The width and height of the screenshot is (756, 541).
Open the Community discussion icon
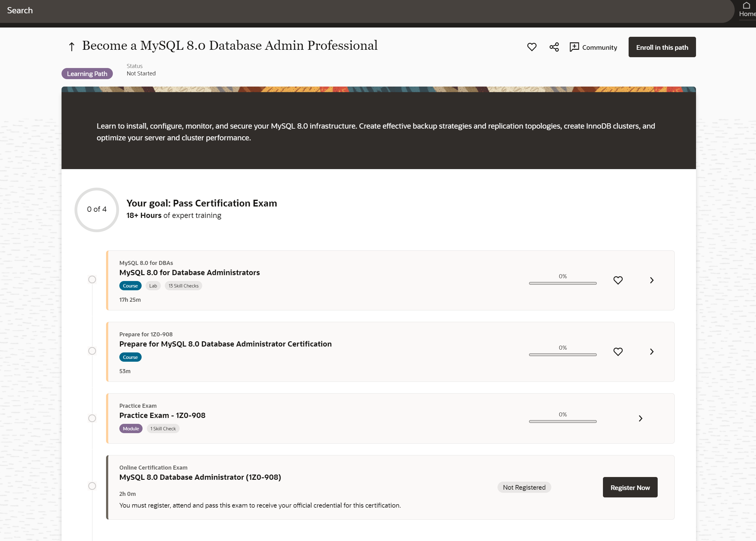point(574,47)
